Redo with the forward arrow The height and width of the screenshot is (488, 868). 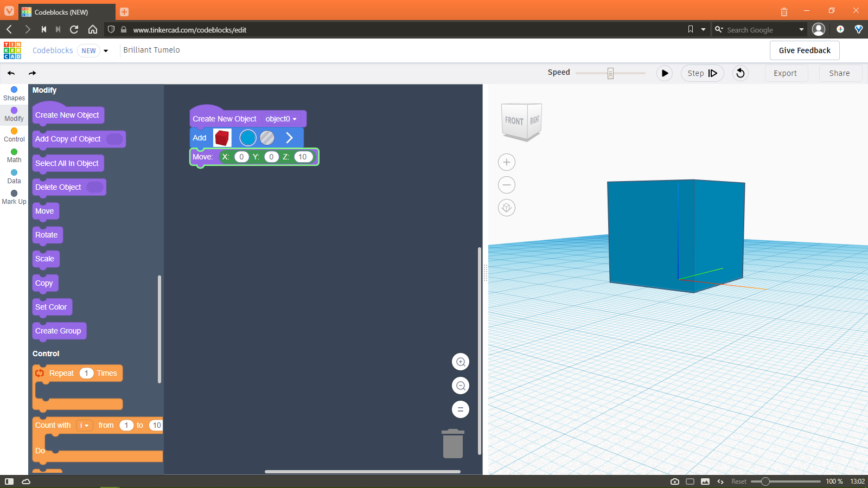point(33,73)
